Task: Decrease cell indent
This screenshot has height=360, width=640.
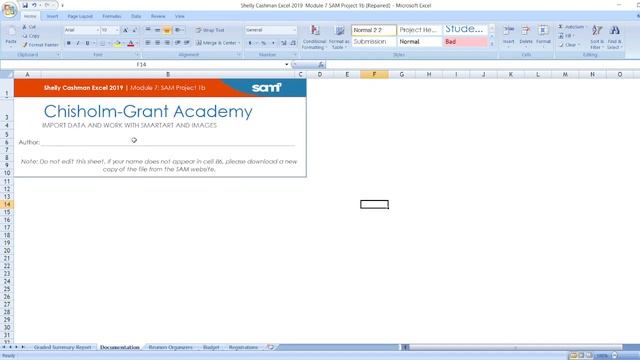Action: (177, 43)
